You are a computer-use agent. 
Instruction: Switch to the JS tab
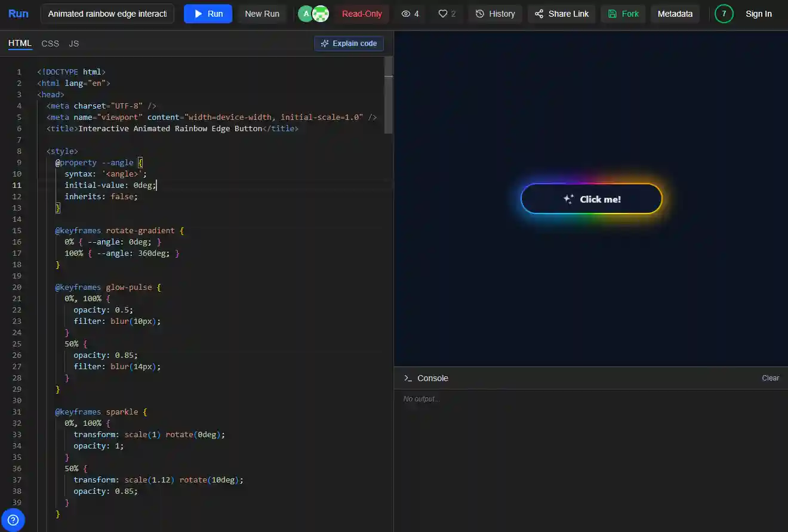pos(73,43)
